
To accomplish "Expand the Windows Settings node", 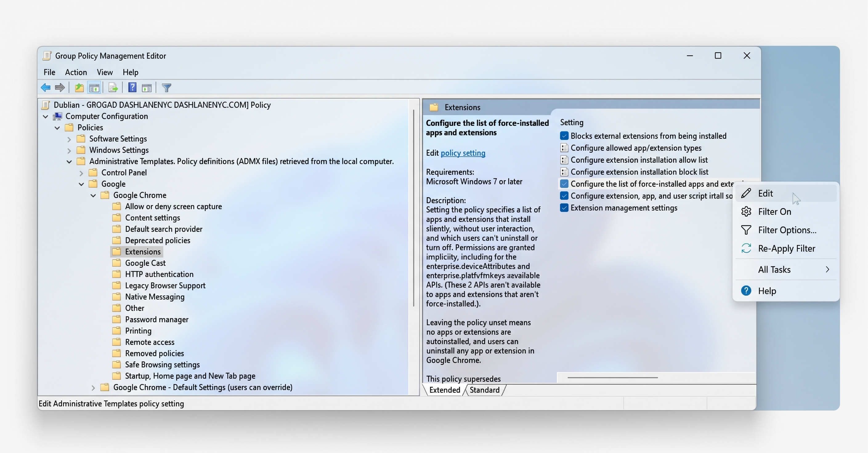I will coord(69,150).
